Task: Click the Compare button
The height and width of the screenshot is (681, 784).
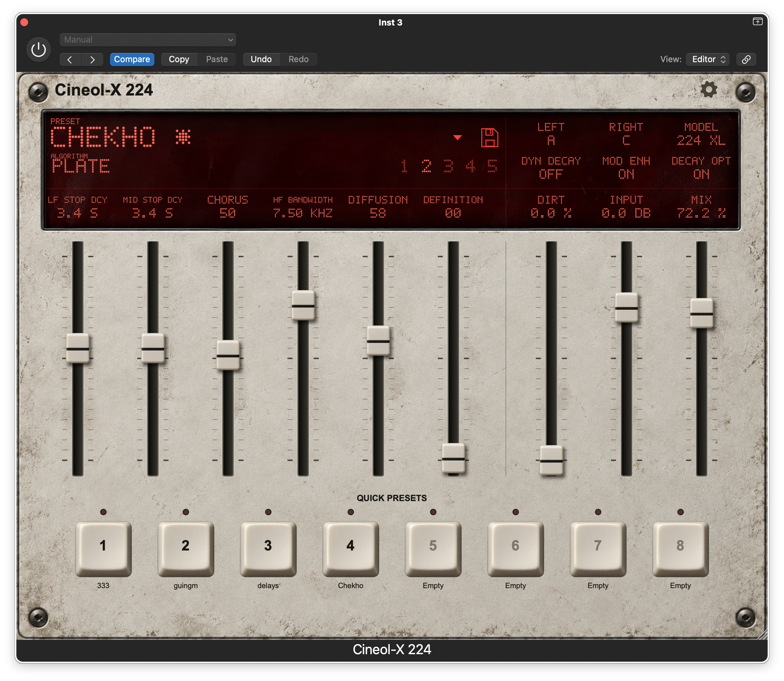Action: (132, 59)
